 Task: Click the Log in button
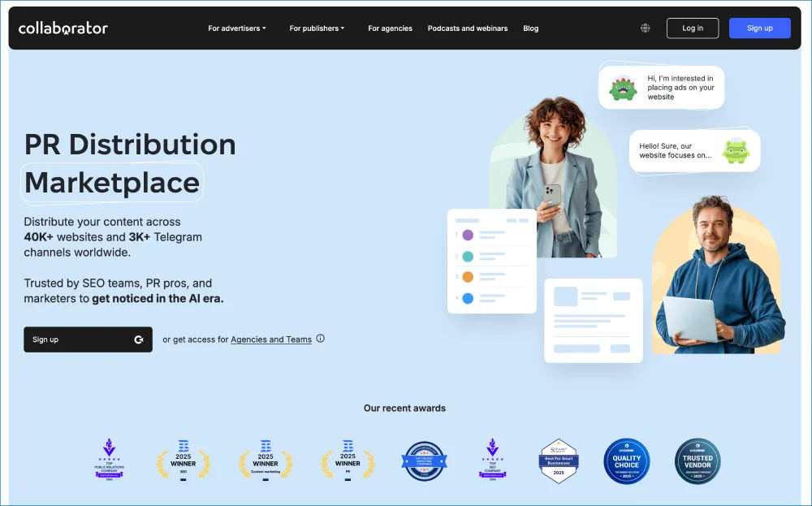click(x=693, y=28)
